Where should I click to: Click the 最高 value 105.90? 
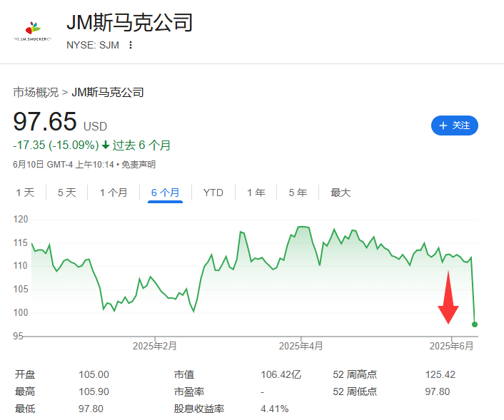94,391
